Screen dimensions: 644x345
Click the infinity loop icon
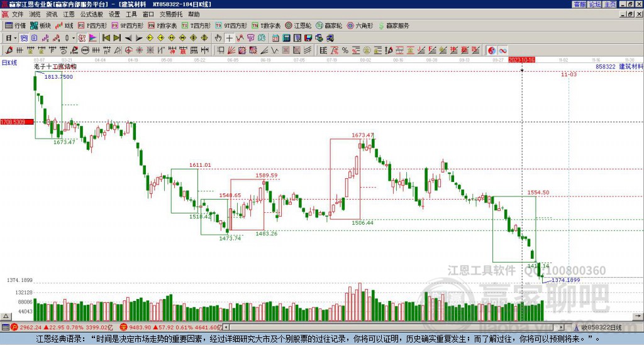(x=502, y=50)
